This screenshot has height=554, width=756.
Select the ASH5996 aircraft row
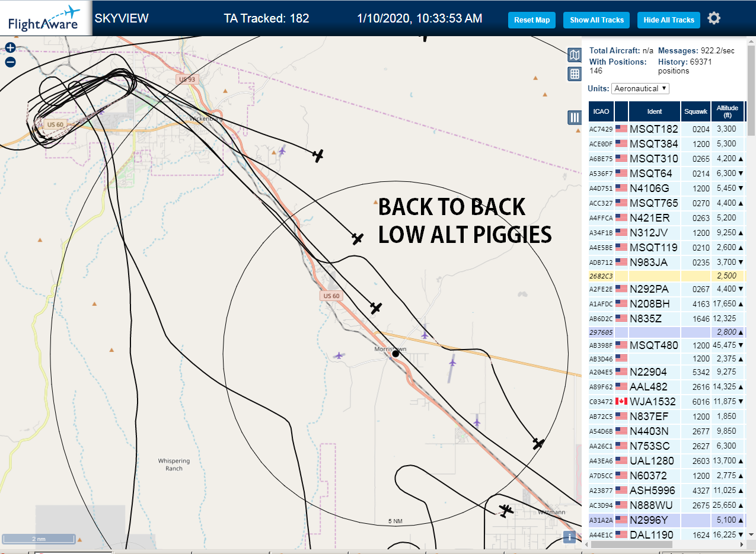coord(667,490)
